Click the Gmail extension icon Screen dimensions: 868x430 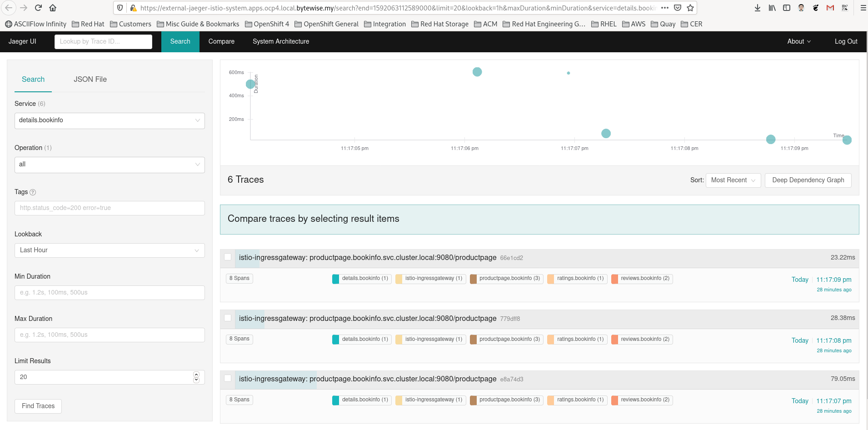830,8
